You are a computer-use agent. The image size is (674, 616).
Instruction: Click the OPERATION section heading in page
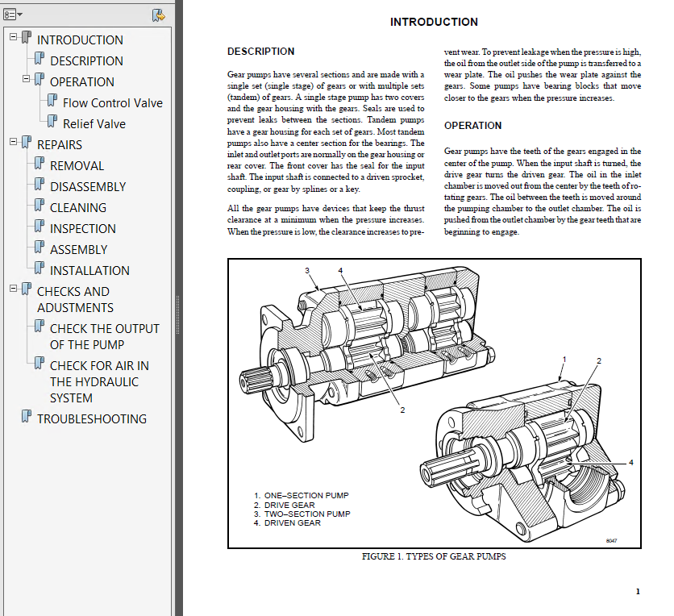pos(472,126)
